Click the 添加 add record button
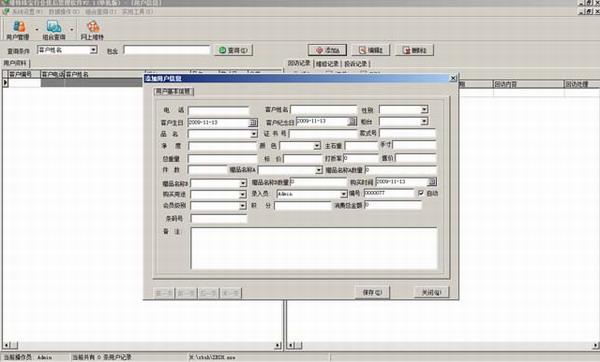 pyautogui.click(x=328, y=50)
